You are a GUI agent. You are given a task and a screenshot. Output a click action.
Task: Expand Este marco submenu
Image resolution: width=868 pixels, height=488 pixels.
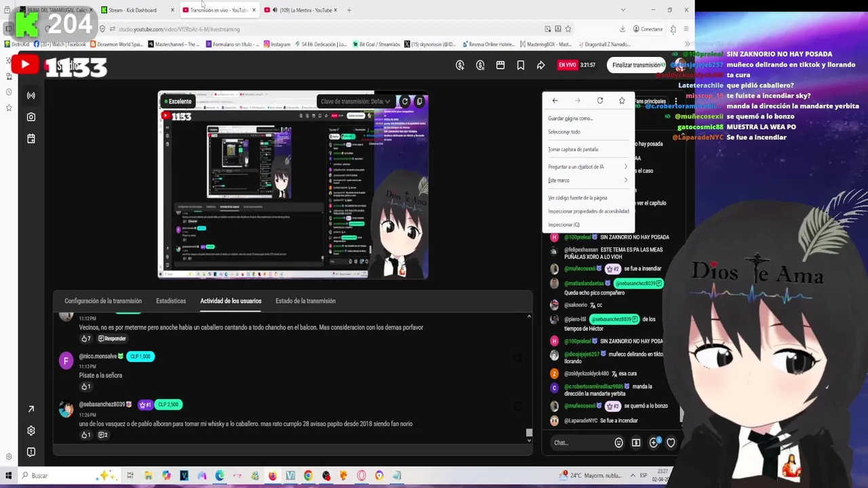[x=588, y=180]
